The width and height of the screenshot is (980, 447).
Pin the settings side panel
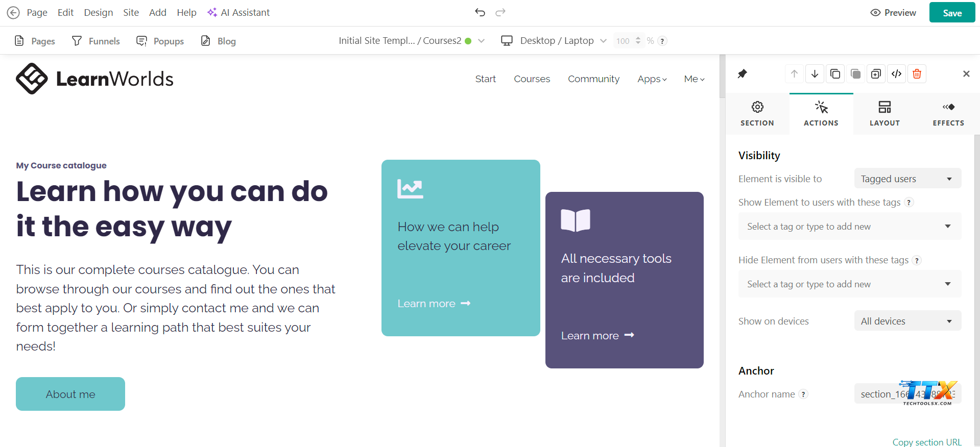click(x=743, y=74)
